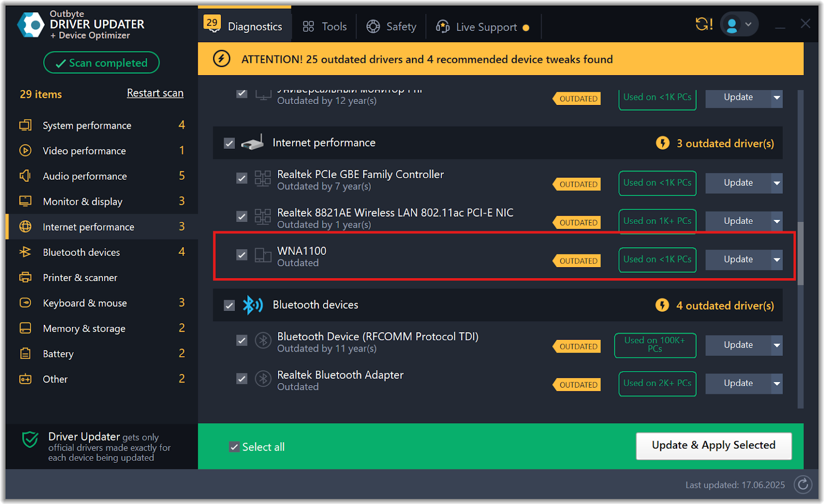Image resolution: width=824 pixels, height=504 pixels.
Task: Click Update button for Realtek PCIe GBE
Action: pos(738,183)
